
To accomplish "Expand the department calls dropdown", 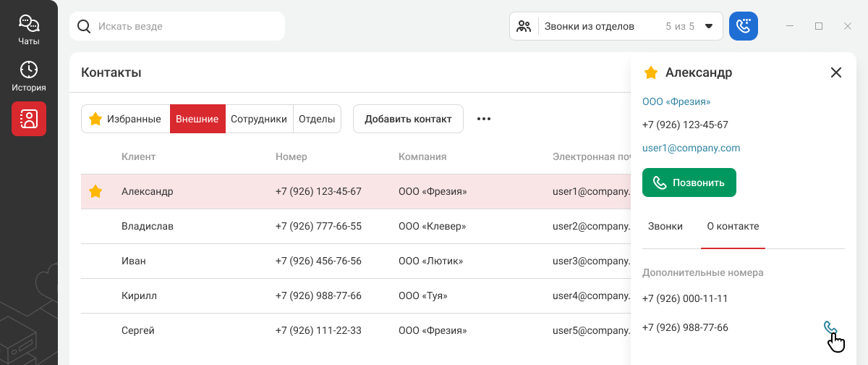I will pos(709,26).
